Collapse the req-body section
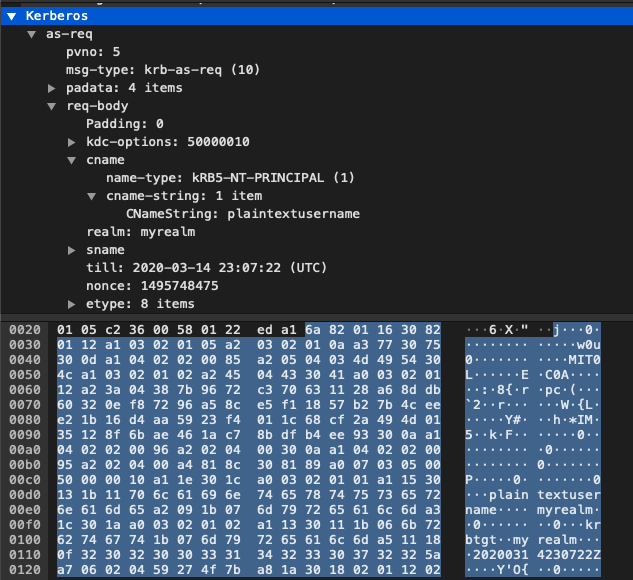The height and width of the screenshot is (580, 633). (53, 106)
